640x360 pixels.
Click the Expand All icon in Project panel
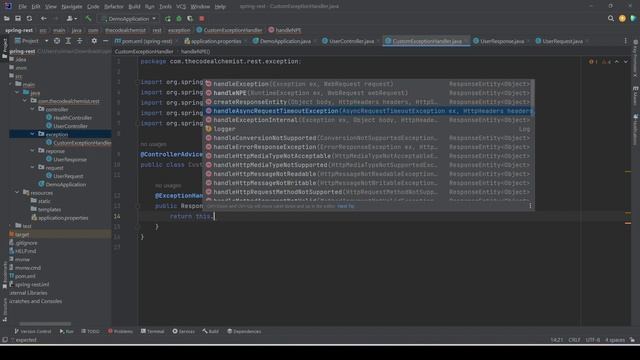68,41
